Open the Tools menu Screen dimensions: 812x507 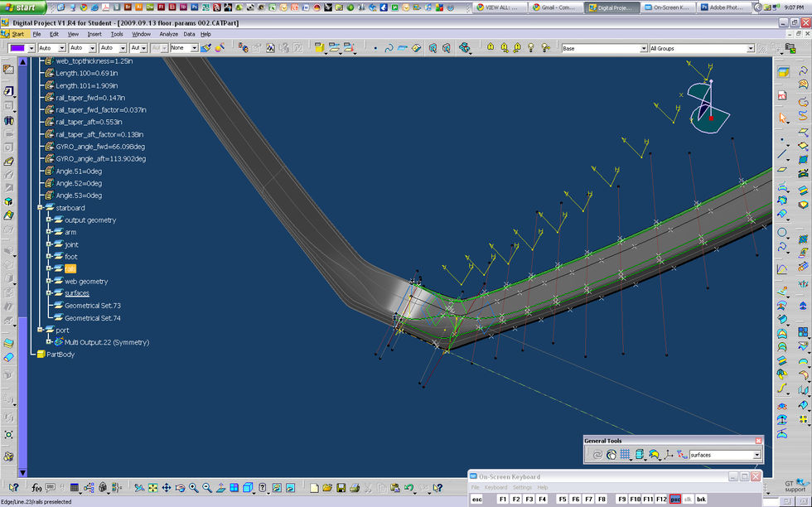[117, 34]
